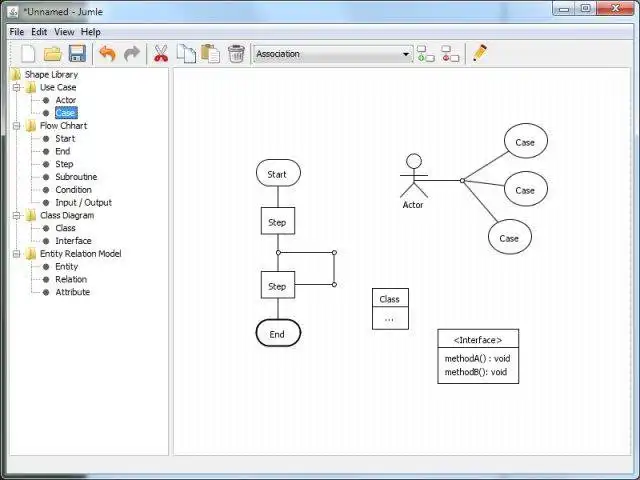Select the topmost Case ellipse
Screen dimensions: 640x480
526,141
